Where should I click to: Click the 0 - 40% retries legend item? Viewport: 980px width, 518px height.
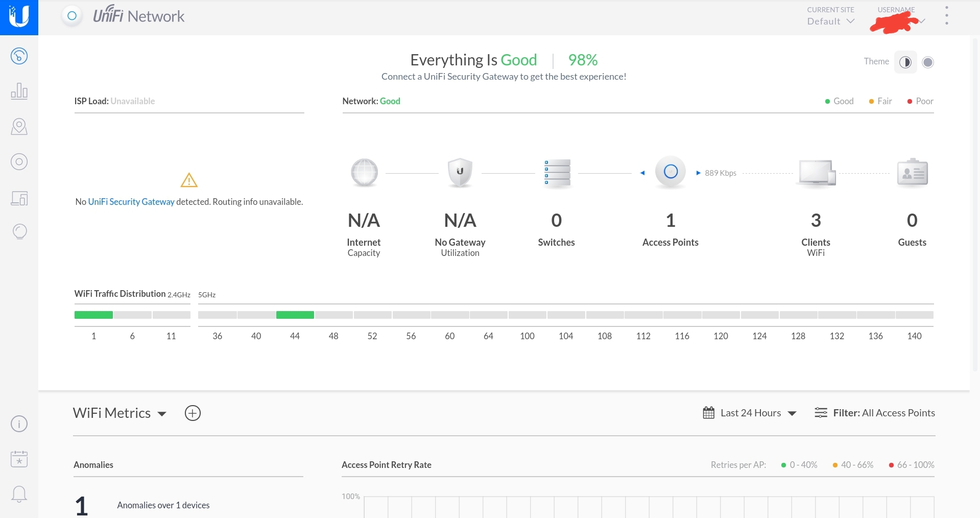[799, 465]
